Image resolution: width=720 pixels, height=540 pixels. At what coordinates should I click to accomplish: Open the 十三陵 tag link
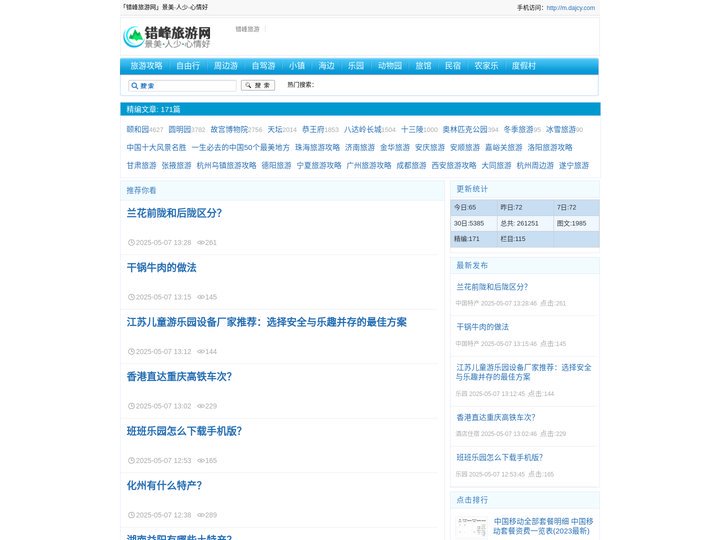pos(412,129)
